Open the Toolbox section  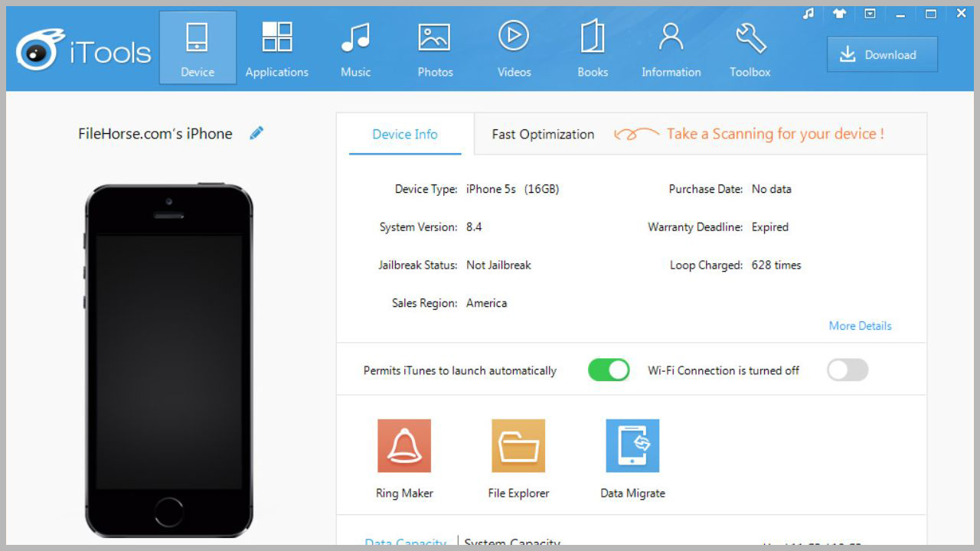pos(750,47)
